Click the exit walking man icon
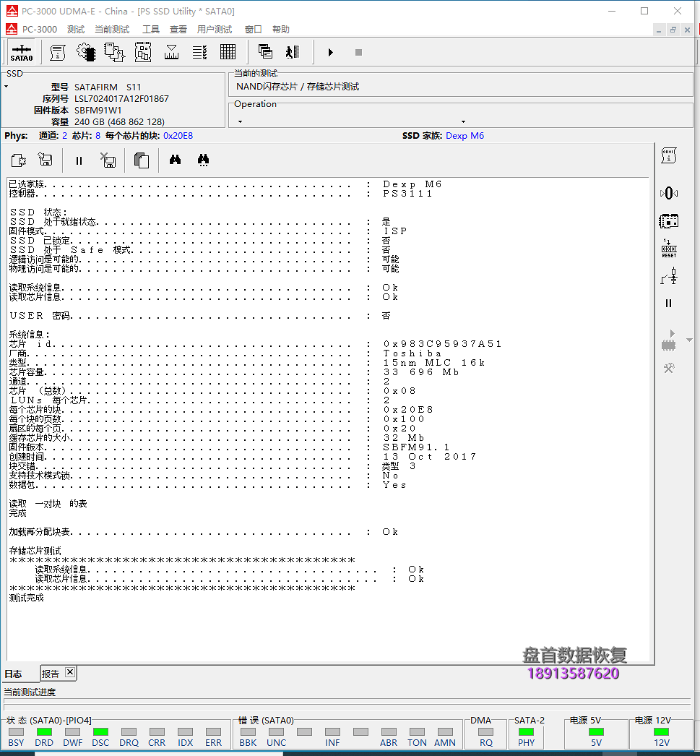The height and width of the screenshot is (756, 700). tap(293, 51)
